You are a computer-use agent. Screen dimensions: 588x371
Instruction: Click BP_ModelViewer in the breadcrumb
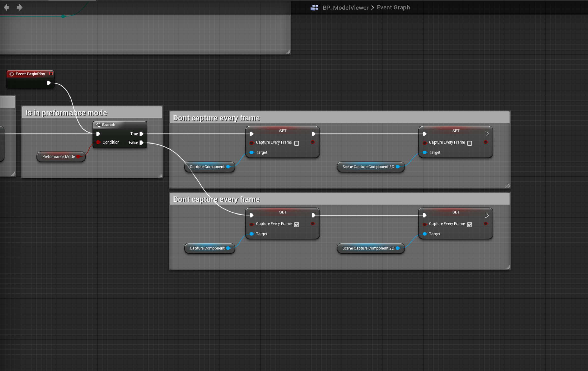point(345,8)
